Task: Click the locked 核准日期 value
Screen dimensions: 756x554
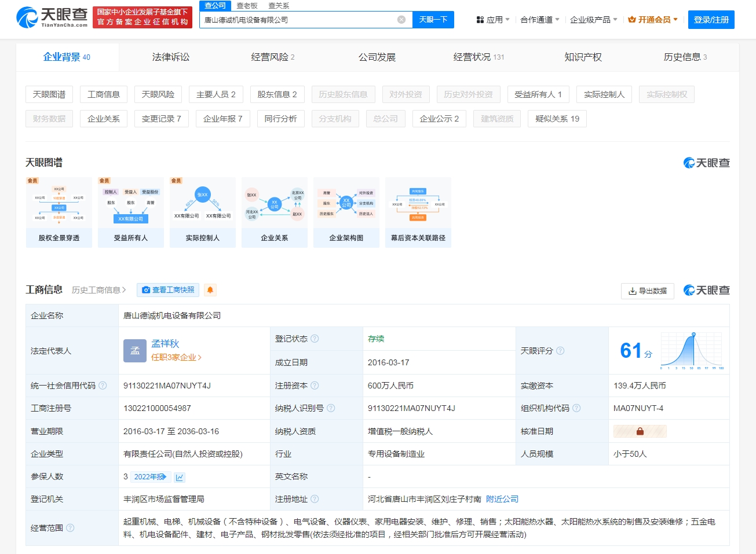Action: coord(640,431)
